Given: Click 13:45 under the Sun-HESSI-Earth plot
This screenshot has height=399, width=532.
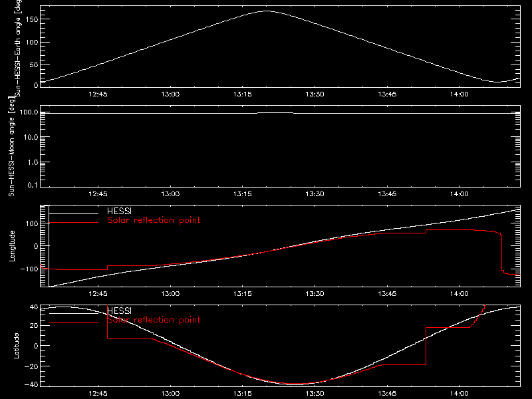Looking at the screenshot, I should coord(387,94).
